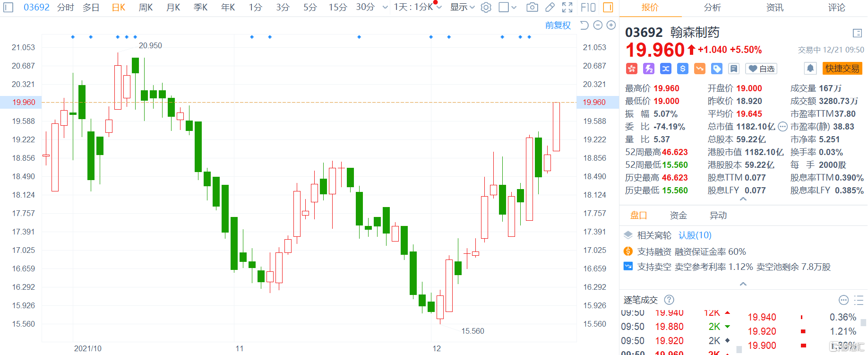Expand chart to fullscreen
Screen dimensions: 868x355
click(x=567, y=8)
